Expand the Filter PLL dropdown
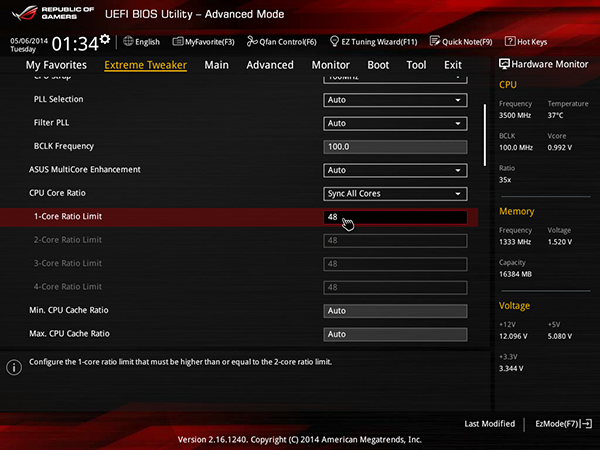The image size is (600, 450). (x=395, y=124)
